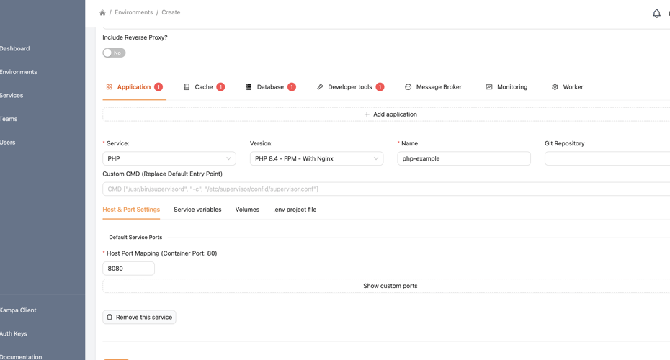Click the Custom CMD input field

(386, 189)
